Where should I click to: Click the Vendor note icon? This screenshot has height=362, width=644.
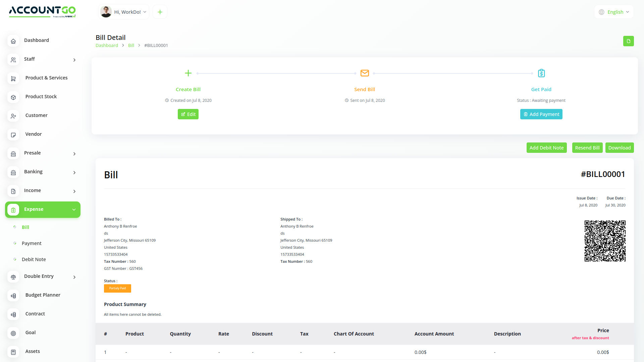point(13,135)
